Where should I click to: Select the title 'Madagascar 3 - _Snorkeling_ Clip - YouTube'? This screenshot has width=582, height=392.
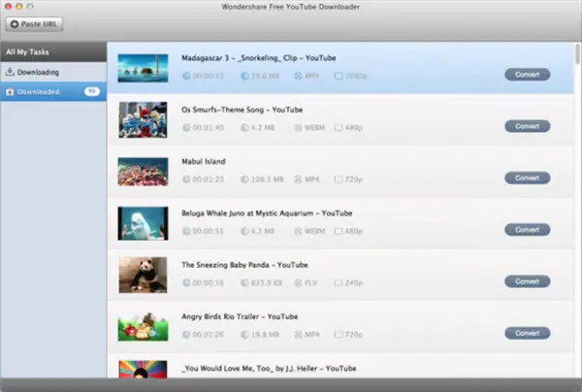[259, 58]
